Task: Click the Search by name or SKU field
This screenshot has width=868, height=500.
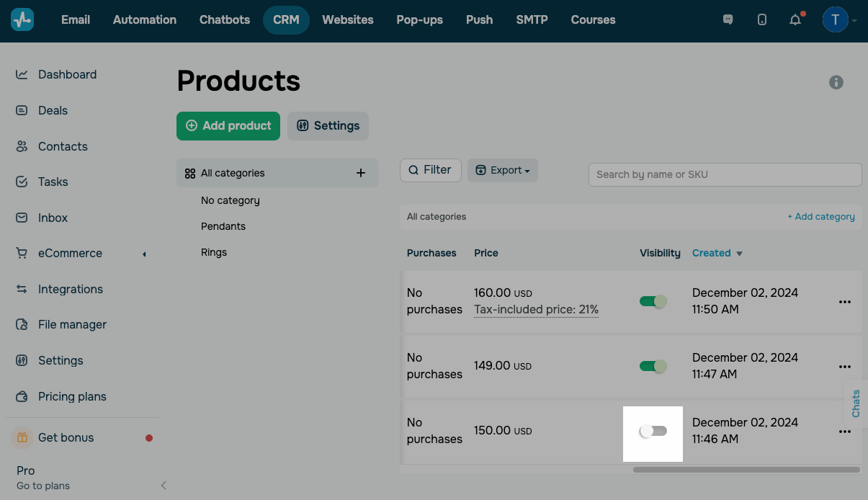Action: tap(725, 174)
